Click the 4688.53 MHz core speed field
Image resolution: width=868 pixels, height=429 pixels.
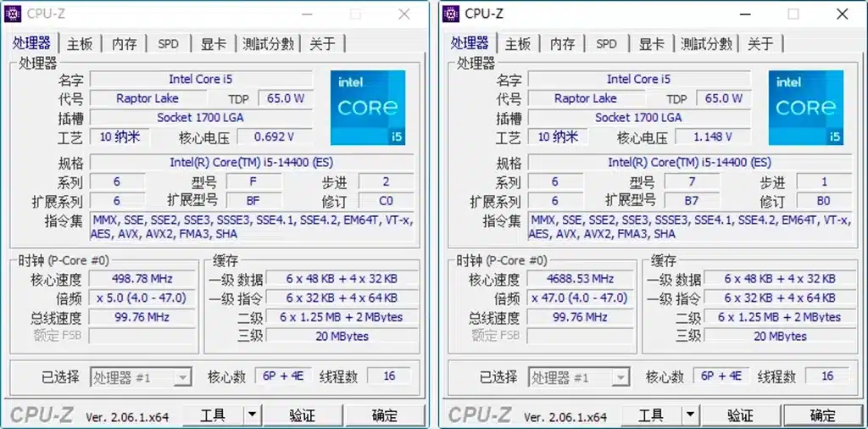point(580,278)
